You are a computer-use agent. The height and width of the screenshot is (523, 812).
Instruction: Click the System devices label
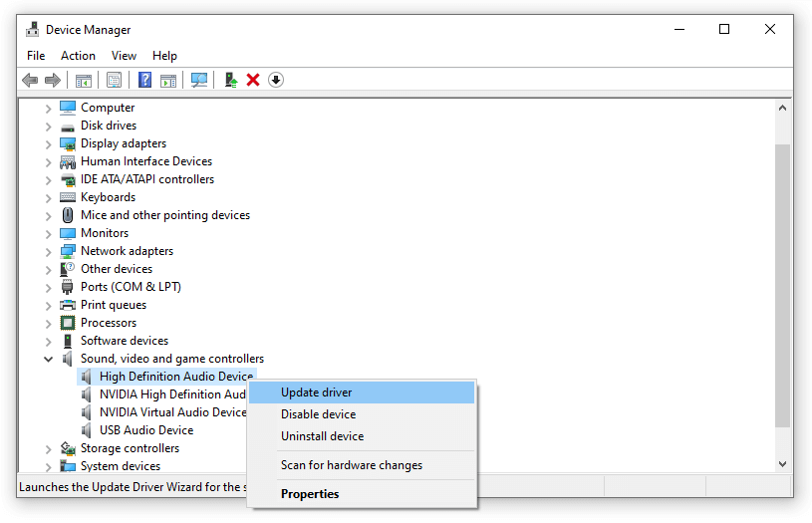(121, 466)
